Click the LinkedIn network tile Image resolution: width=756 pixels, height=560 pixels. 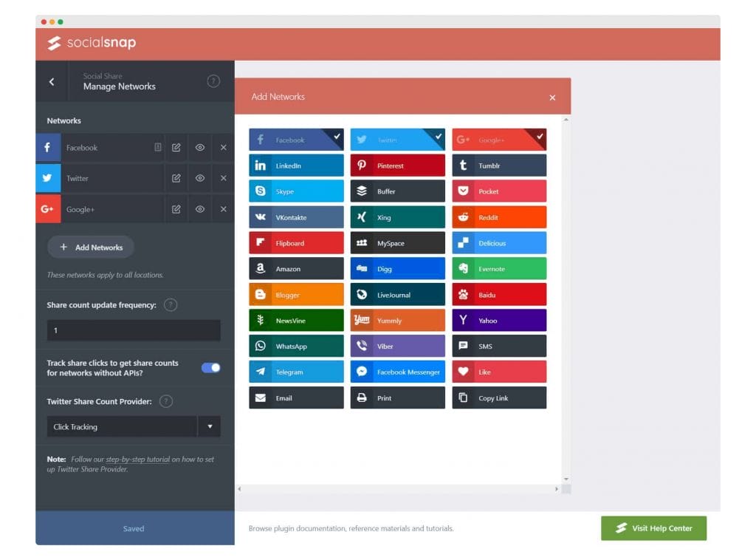tap(296, 165)
